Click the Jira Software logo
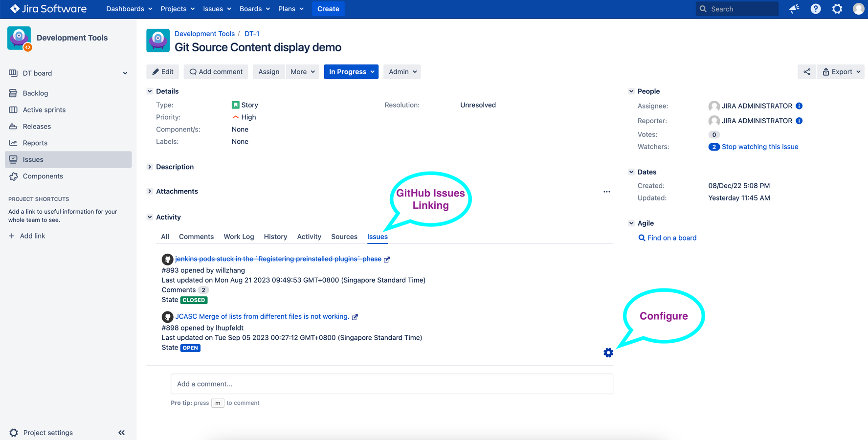The width and height of the screenshot is (868, 440). pos(48,9)
